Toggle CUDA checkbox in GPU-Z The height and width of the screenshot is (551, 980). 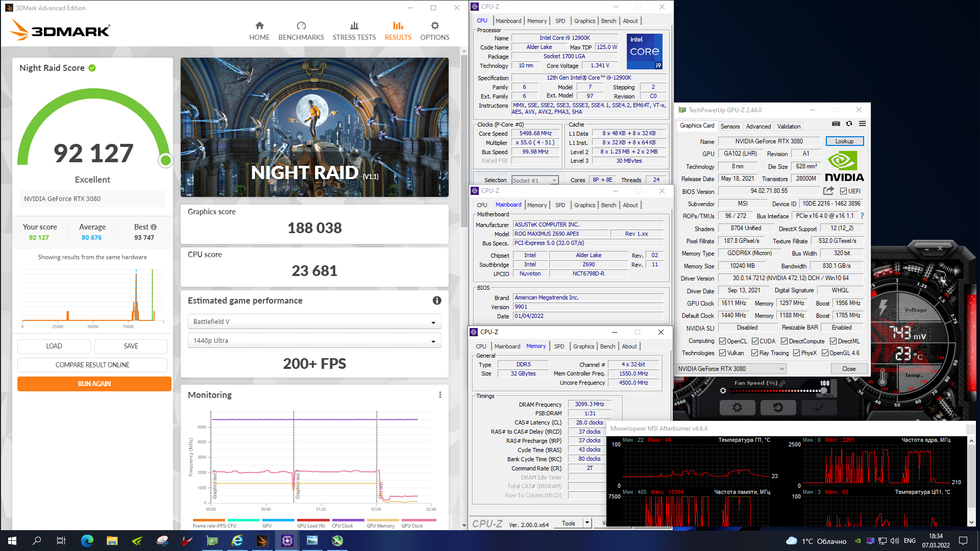pos(754,341)
